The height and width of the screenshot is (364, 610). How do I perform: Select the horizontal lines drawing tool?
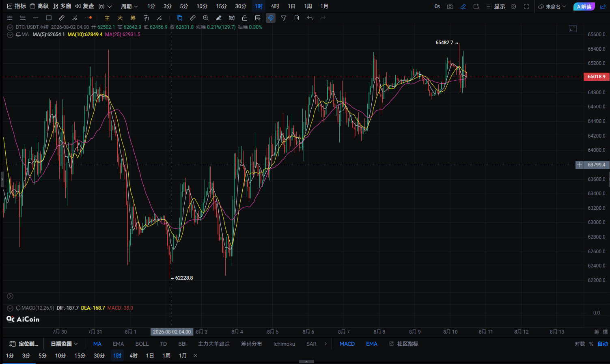[10, 18]
